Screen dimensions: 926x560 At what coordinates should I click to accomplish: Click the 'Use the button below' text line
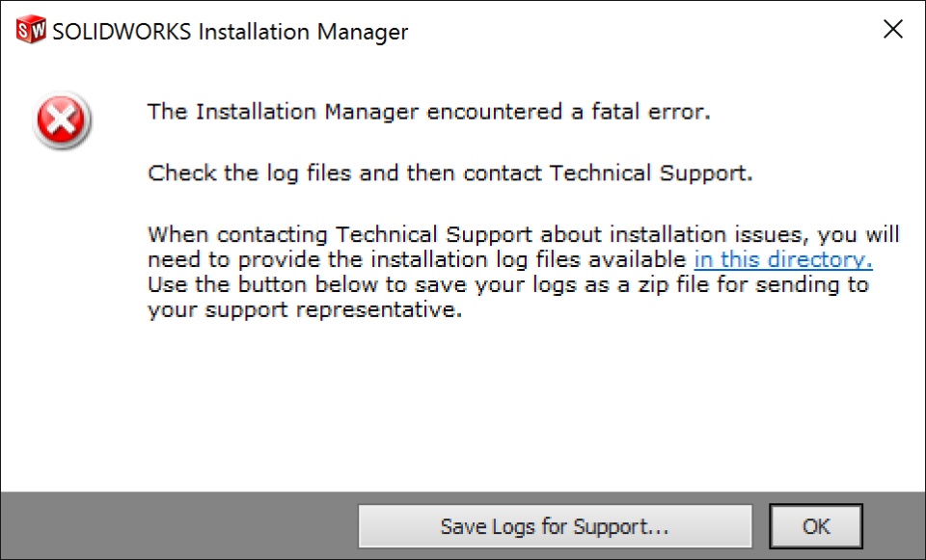(x=508, y=284)
